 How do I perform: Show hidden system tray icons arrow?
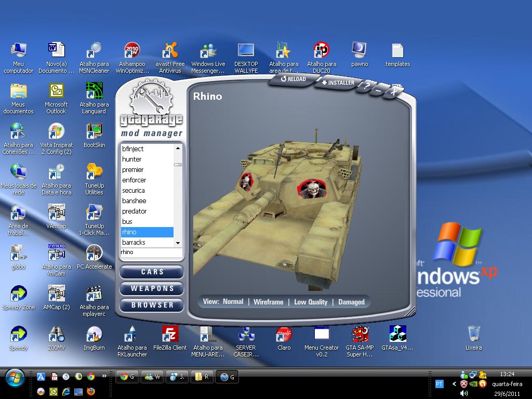[x=454, y=384]
